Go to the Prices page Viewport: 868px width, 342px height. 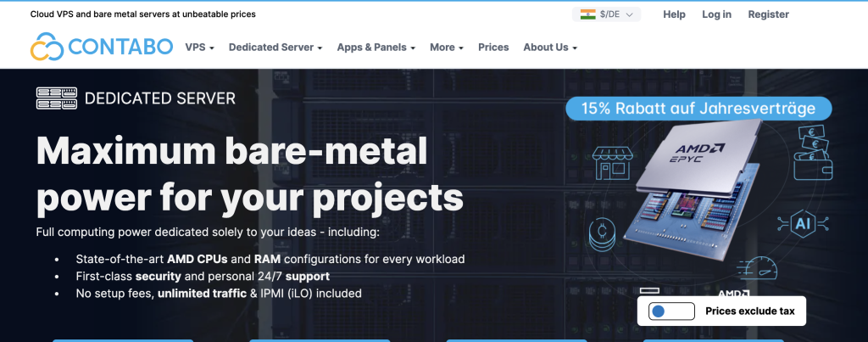click(493, 48)
